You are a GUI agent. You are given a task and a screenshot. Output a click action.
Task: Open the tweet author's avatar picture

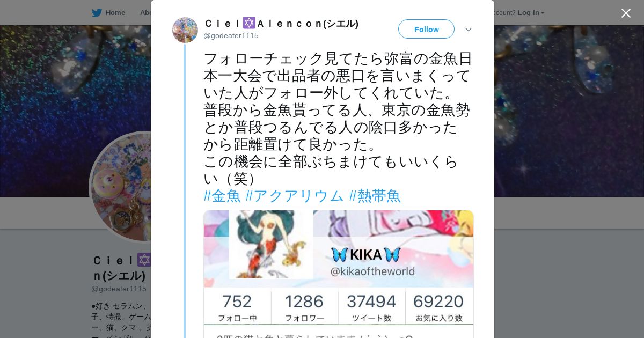pyautogui.click(x=185, y=30)
